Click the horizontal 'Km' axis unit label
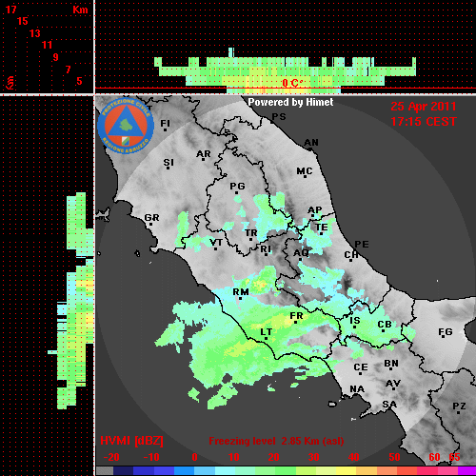476x476 pixels. pyautogui.click(x=80, y=10)
